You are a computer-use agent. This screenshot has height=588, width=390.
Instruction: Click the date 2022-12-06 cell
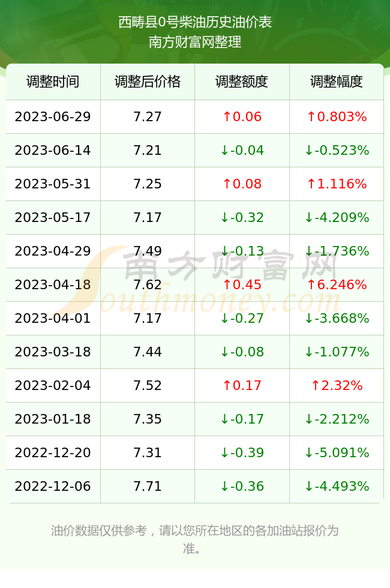click(53, 487)
